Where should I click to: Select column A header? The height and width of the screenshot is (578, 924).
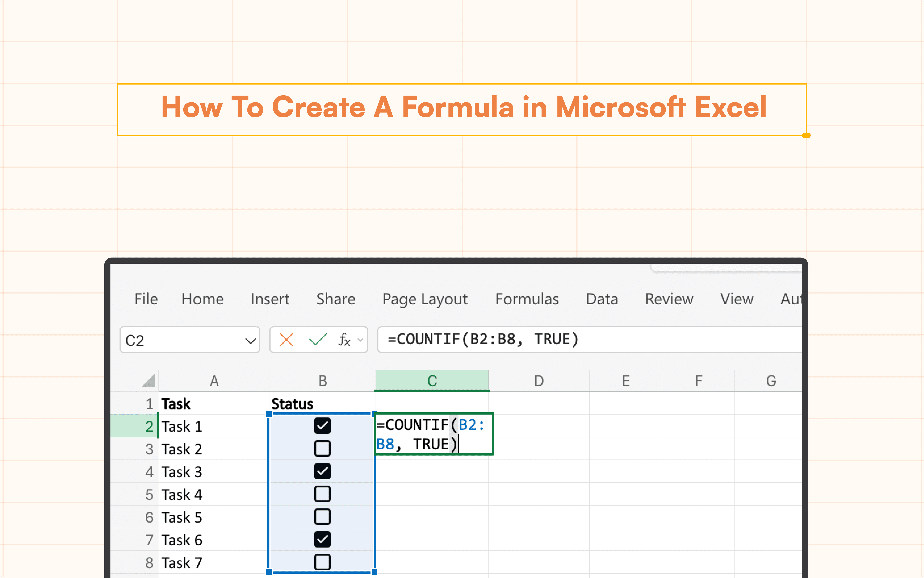point(214,381)
